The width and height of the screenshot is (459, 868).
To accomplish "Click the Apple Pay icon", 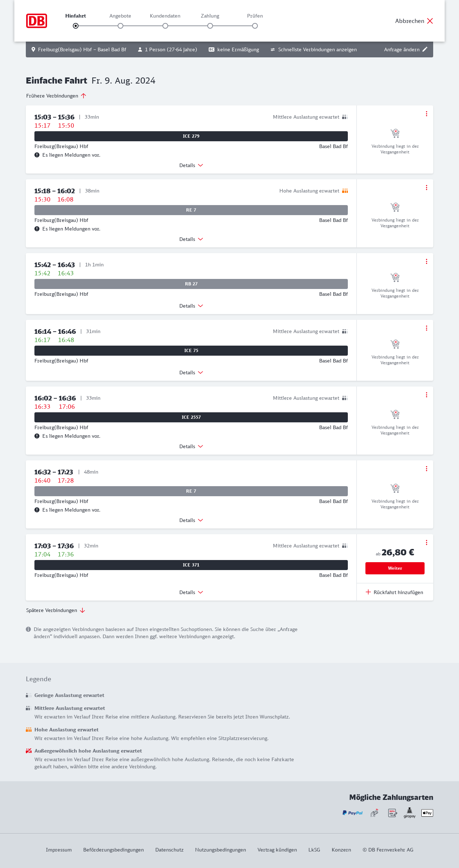I will tap(427, 813).
